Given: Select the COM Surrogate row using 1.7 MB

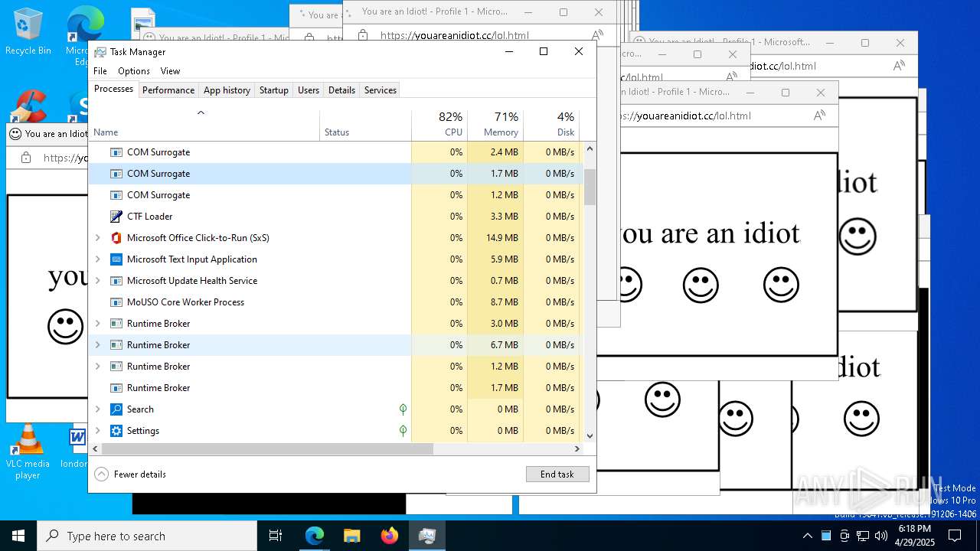Looking at the screenshot, I should pos(336,174).
